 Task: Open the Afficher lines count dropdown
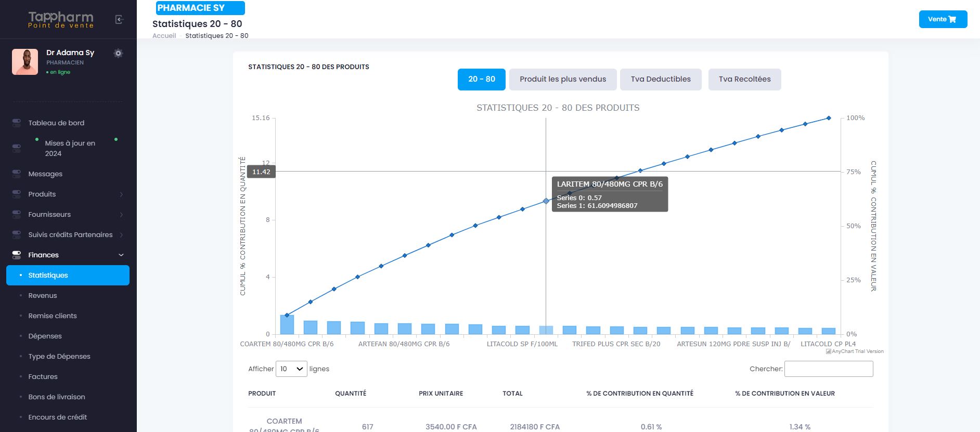tap(291, 369)
